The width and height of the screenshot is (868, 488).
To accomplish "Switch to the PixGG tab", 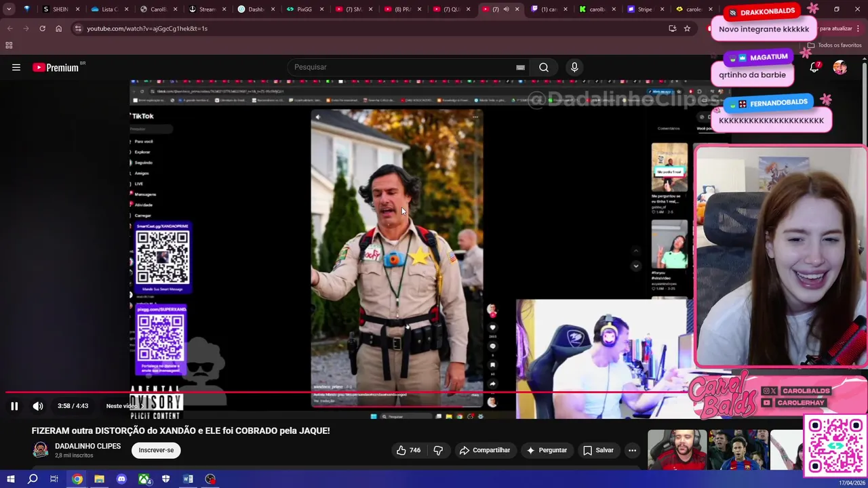I will [x=305, y=9].
